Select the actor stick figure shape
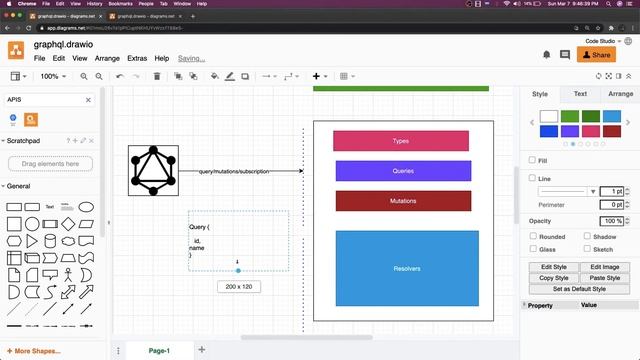Screen dimensions: 640x360 pos(68,275)
